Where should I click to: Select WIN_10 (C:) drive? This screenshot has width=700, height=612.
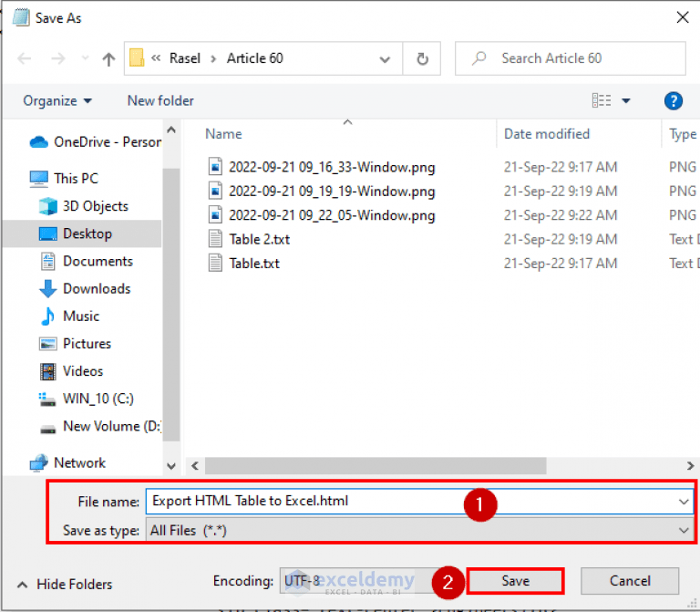[87, 399]
